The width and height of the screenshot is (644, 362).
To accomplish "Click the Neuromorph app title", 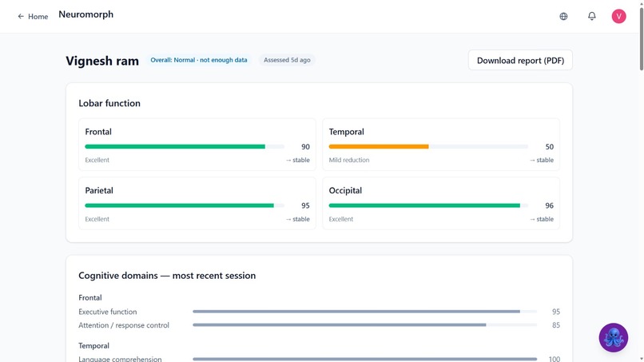I will pyautogui.click(x=85, y=14).
